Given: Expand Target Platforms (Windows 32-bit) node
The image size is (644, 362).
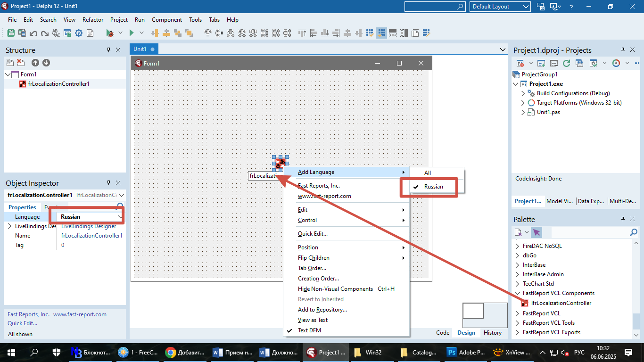Looking at the screenshot, I should point(523,103).
